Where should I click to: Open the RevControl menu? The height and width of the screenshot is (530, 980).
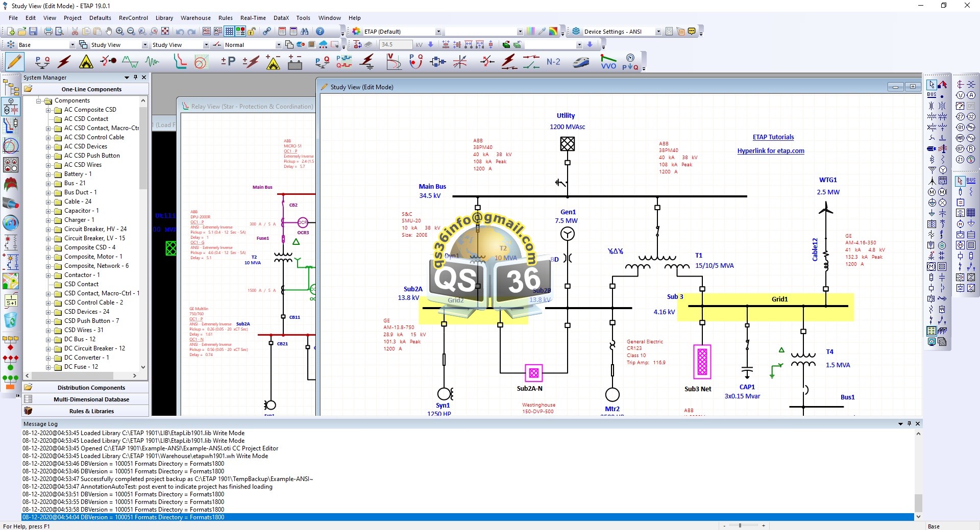point(133,18)
